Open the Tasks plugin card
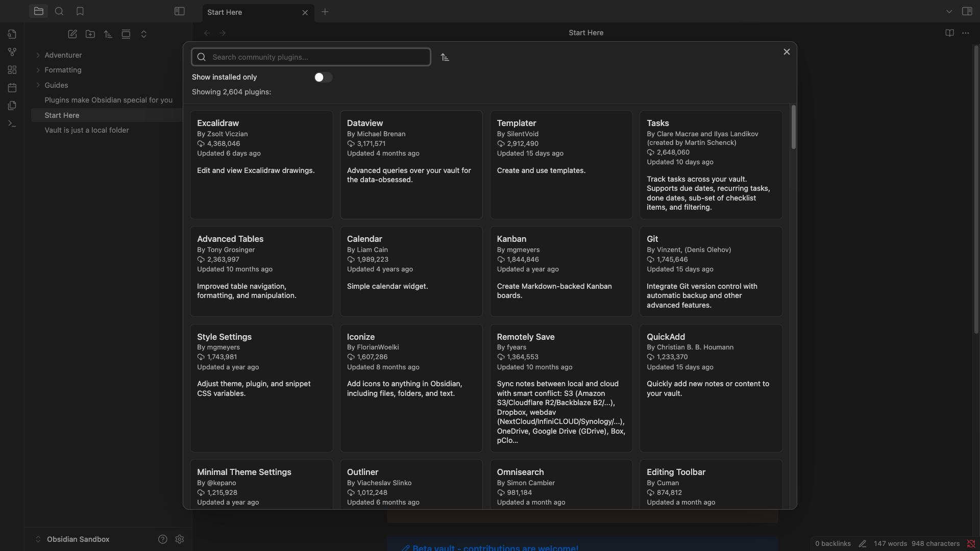The width and height of the screenshot is (980, 551). coord(711,165)
